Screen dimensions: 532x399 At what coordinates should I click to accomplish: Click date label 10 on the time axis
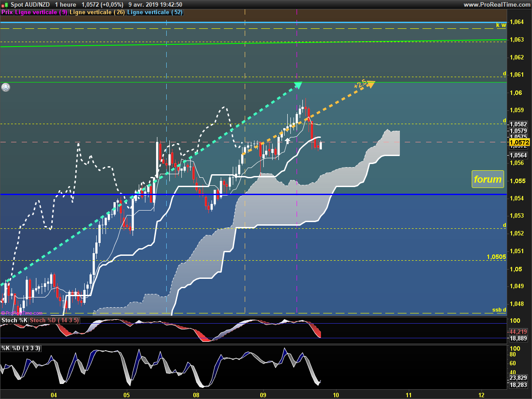[336, 395]
